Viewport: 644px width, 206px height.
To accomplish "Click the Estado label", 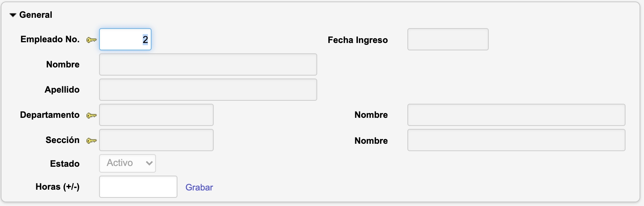I will (x=65, y=164).
